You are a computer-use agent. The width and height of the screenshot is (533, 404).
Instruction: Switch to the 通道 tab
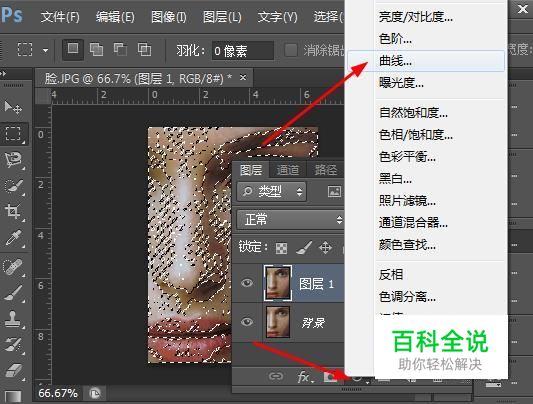click(x=288, y=170)
